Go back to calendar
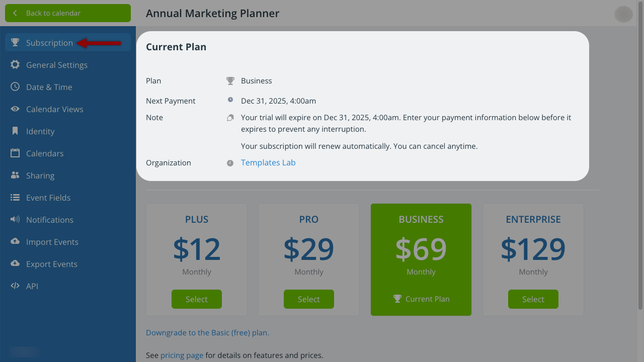The height and width of the screenshot is (362, 644). pos(68,13)
